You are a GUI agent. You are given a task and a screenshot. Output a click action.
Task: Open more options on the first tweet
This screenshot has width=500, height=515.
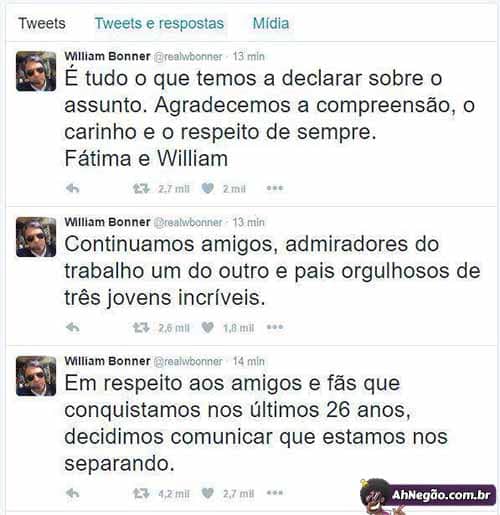click(x=275, y=188)
